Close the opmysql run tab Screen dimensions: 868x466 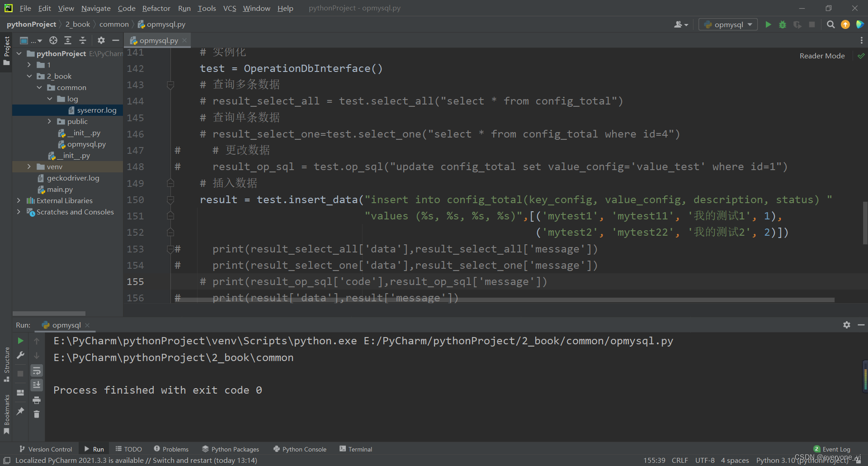click(x=87, y=325)
